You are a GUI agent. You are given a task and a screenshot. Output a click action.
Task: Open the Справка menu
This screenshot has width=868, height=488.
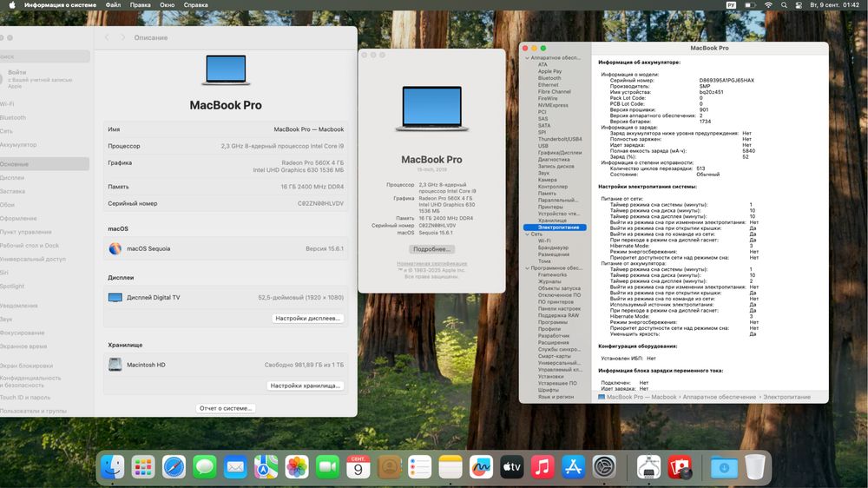[x=196, y=5]
